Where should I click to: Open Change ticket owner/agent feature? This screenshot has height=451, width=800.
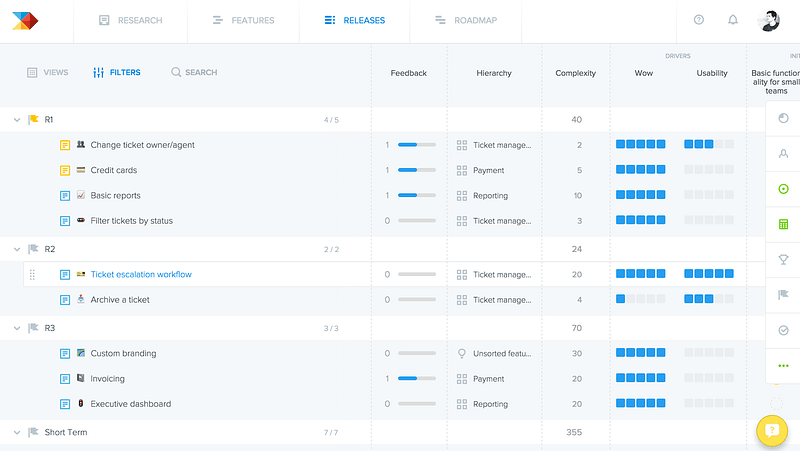click(x=142, y=145)
